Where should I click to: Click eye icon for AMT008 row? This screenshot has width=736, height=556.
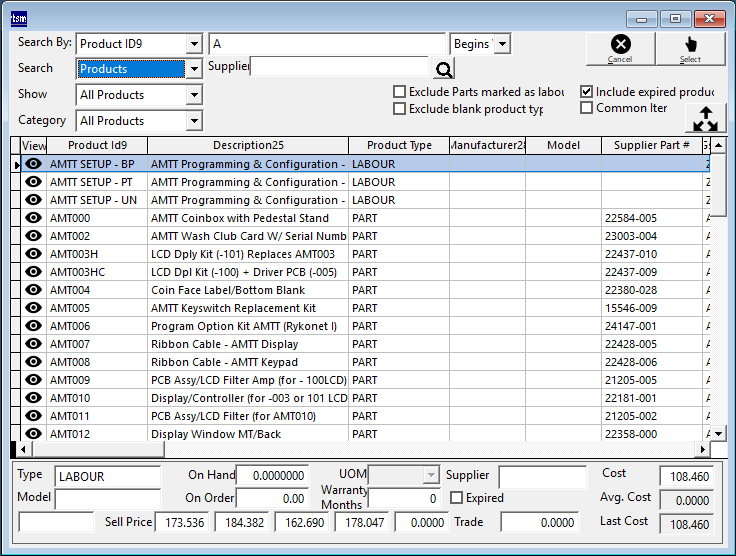click(x=33, y=361)
